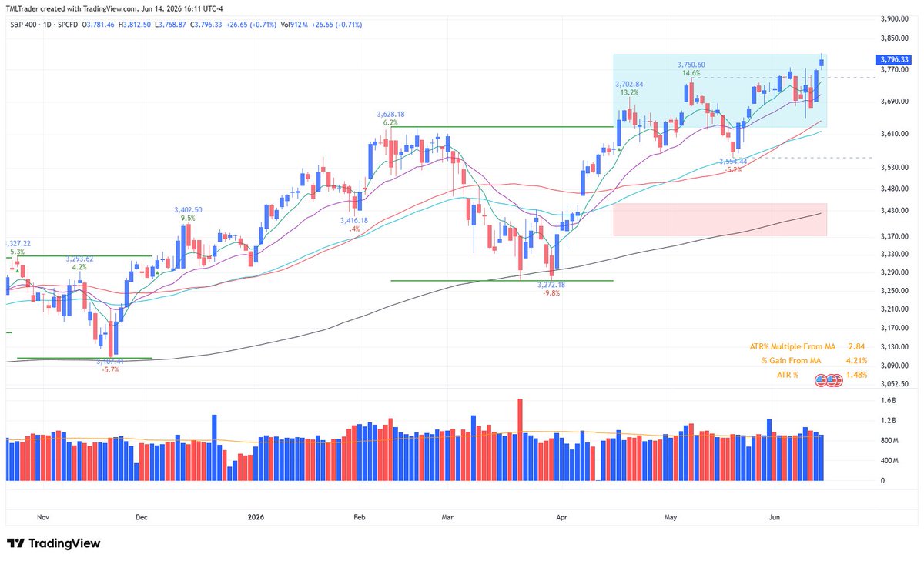Click the 3,702.84 pivot high label

click(629, 83)
